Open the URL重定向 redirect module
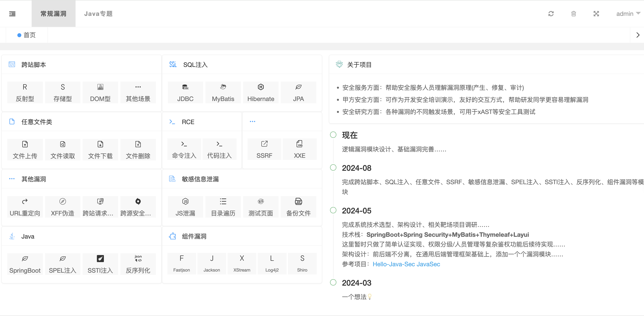Image resolution: width=644 pixels, height=316 pixels. [x=25, y=207]
